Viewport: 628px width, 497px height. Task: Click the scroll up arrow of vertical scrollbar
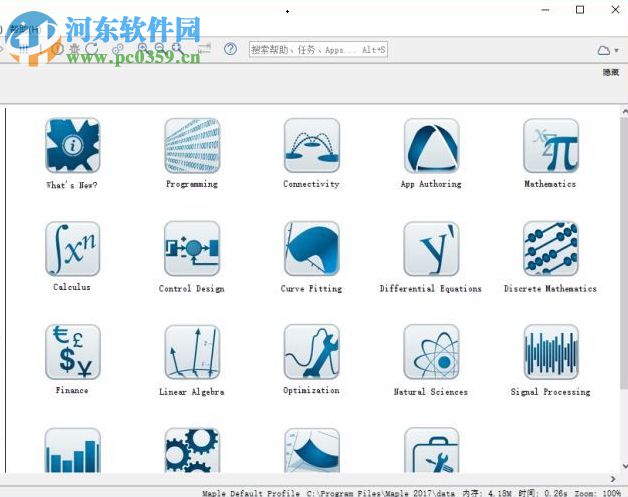coord(624,110)
